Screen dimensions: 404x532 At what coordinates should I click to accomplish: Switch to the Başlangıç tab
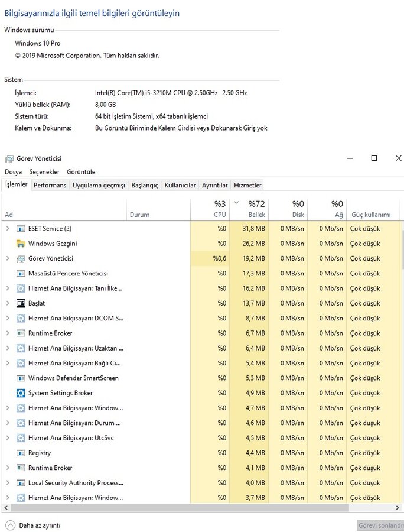(145, 185)
